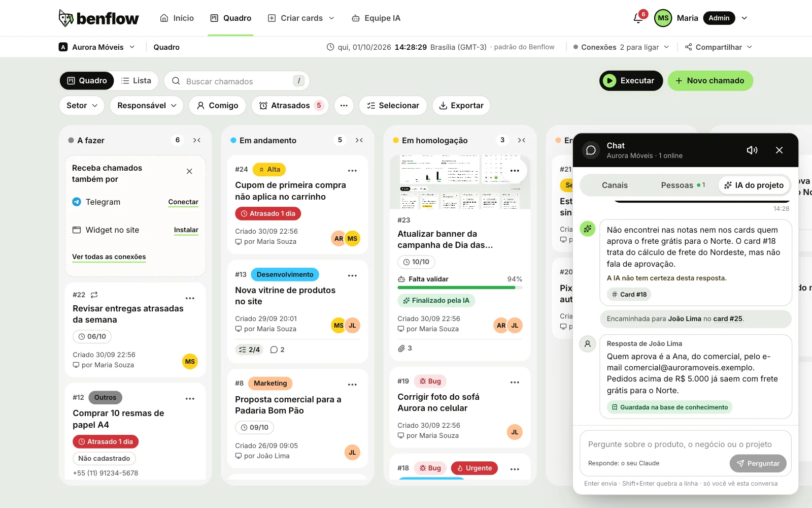Open the Setor filter dropdown
Image resolution: width=812 pixels, height=508 pixels.
coord(82,106)
